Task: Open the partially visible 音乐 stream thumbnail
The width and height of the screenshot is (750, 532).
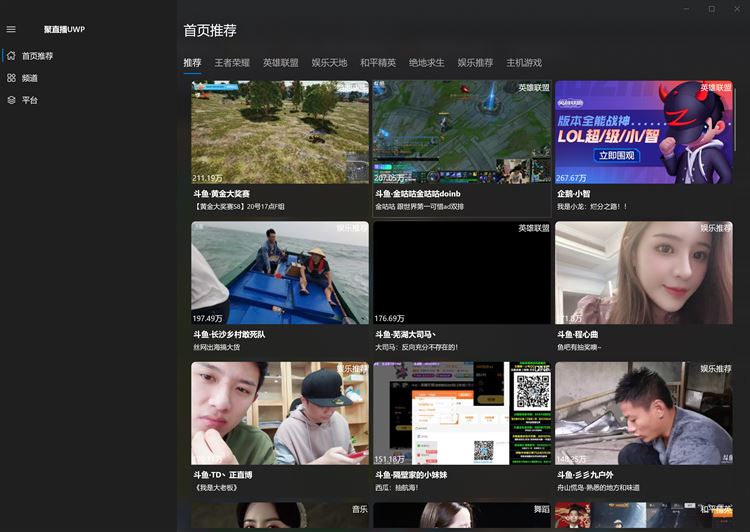Action: 280,515
